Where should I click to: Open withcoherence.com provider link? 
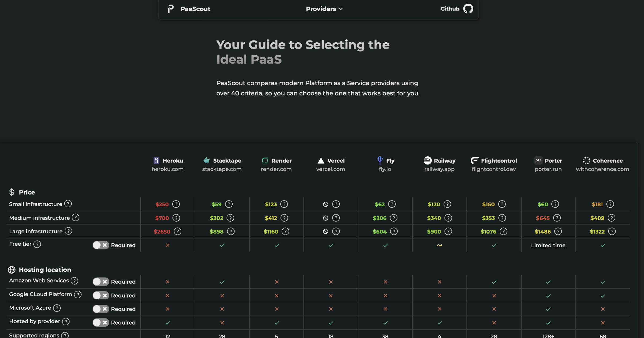pos(602,169)
